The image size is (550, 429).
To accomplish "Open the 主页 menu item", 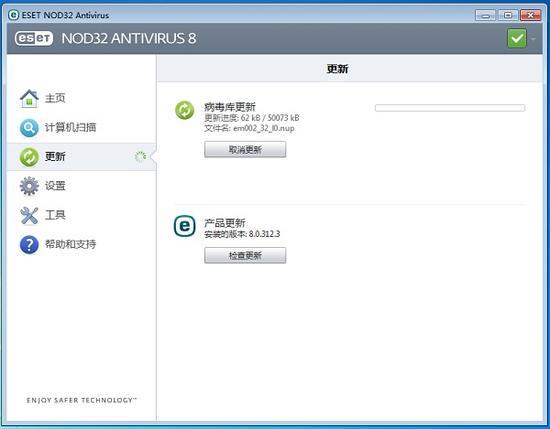I will point(55,98).
